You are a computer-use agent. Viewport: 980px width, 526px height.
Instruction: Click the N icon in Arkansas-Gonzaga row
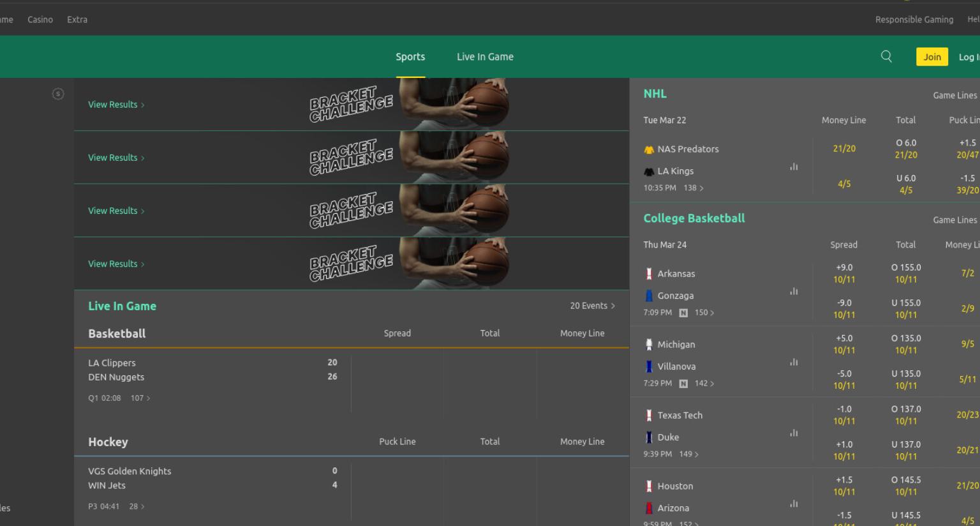point(683,313)
